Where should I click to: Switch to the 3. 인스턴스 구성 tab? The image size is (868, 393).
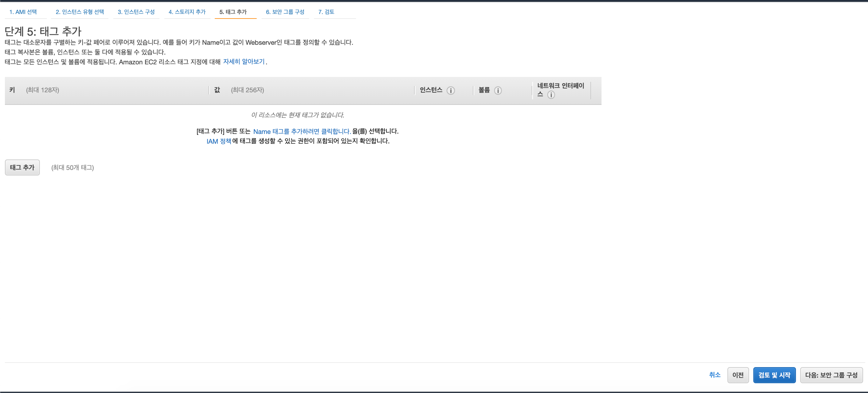136,12
